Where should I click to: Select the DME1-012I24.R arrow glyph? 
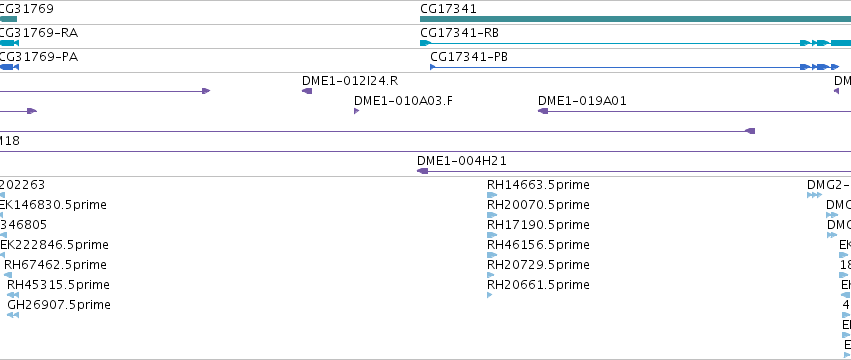tap(307, 91)
